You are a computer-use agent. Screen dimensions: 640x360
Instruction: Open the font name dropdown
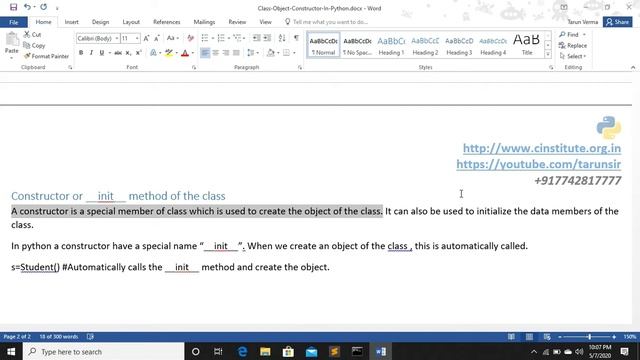coord(117,38)
